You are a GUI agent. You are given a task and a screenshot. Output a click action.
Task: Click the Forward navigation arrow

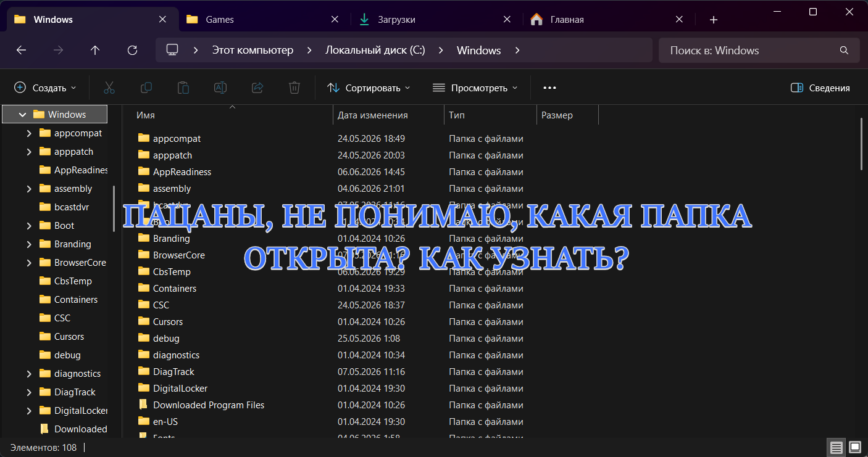58,51
